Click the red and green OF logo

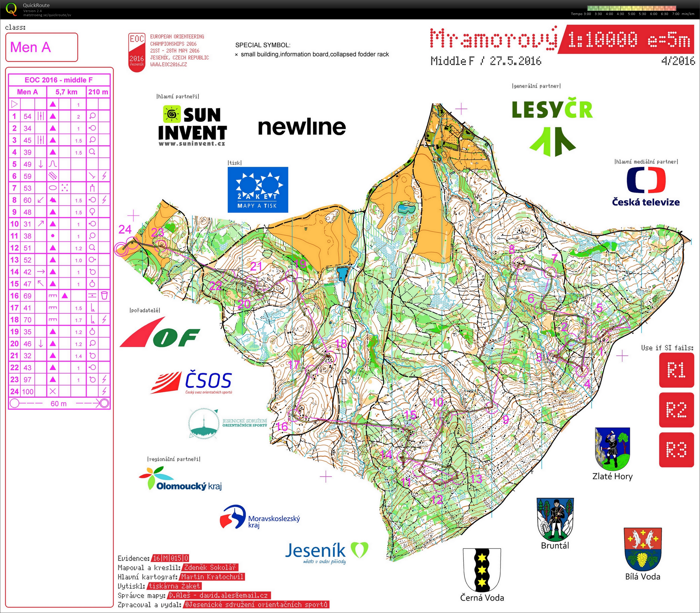[x=159, y=332]
